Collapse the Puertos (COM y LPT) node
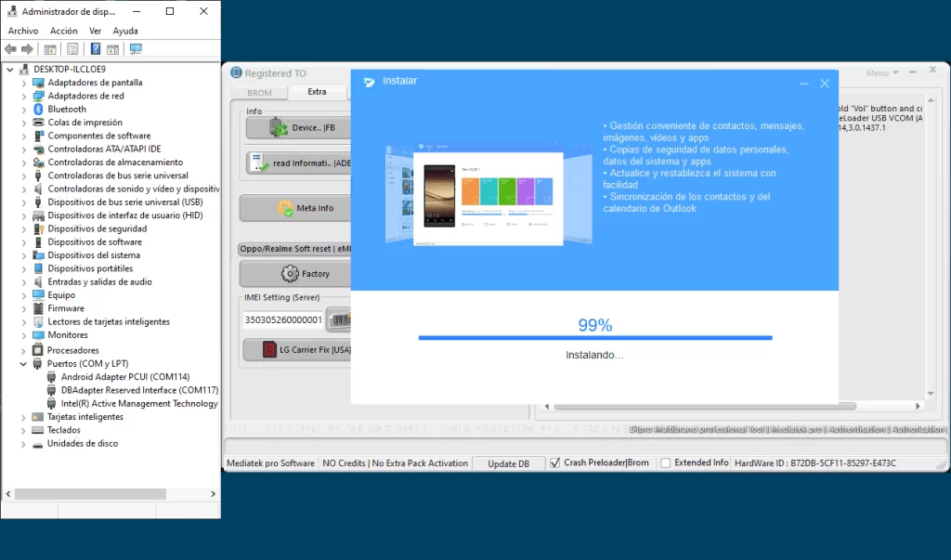Screen dimensions: 951x560 point(23,364)
